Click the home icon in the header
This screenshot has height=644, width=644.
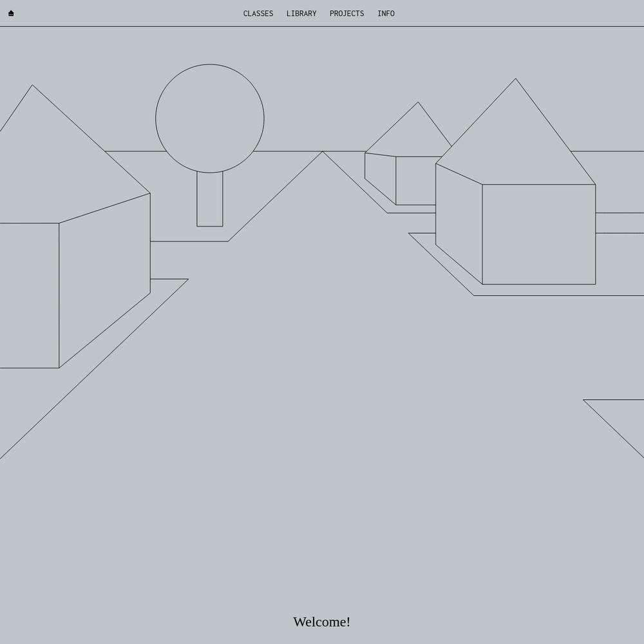tap(11, 13)
